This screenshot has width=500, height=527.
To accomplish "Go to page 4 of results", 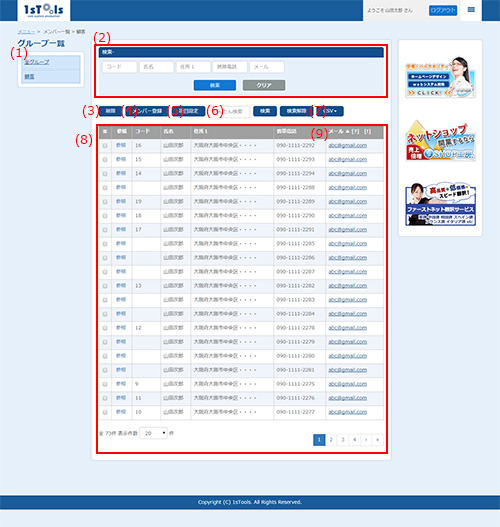I will pos(355,440).
